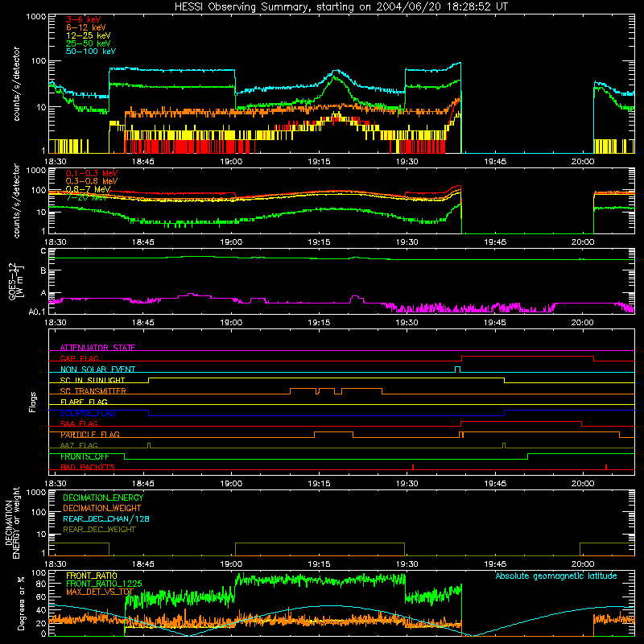Click the FRONTS_OFF flag label
The height and width of the screenshot is (644, 644).
coord(85,456)
